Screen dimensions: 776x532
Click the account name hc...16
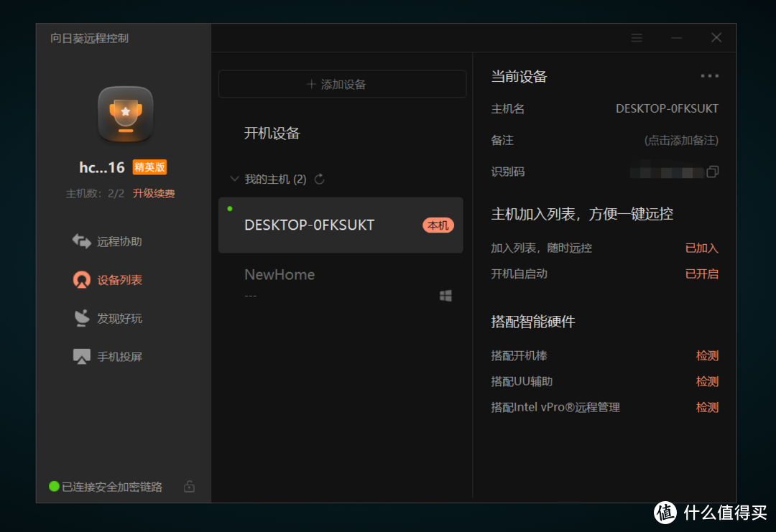tap(102, 167)
